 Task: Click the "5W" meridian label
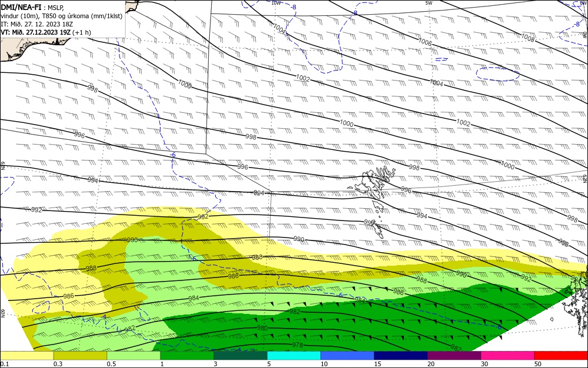429,3
